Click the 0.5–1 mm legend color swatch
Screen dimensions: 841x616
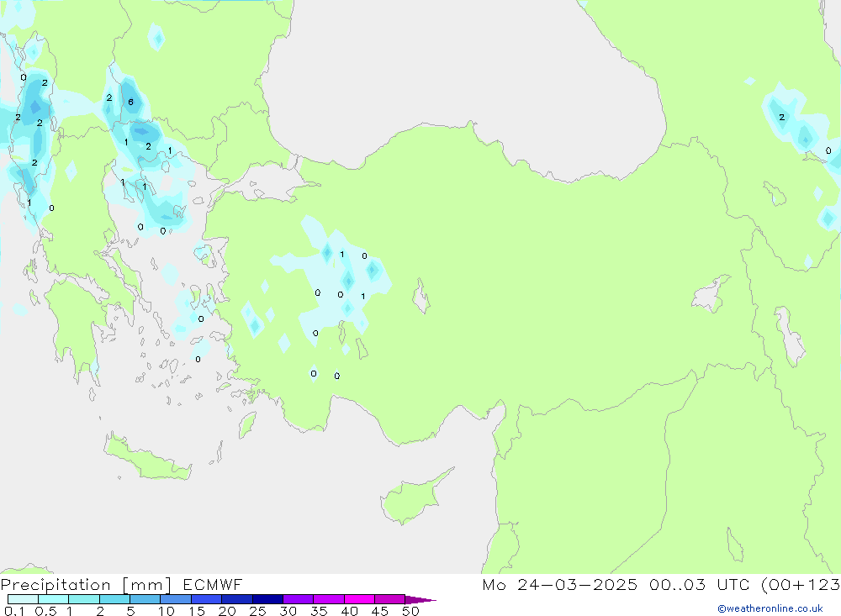[54, 599]
